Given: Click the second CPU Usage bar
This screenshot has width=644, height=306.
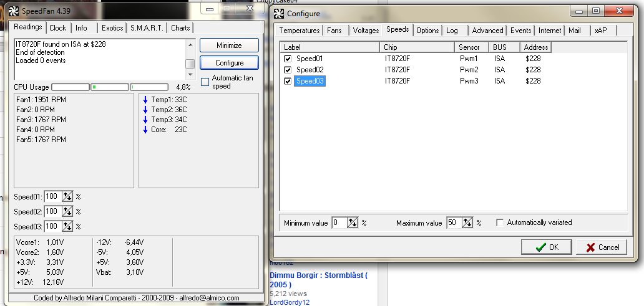Looking at the screenshot, I should point(110,87).
